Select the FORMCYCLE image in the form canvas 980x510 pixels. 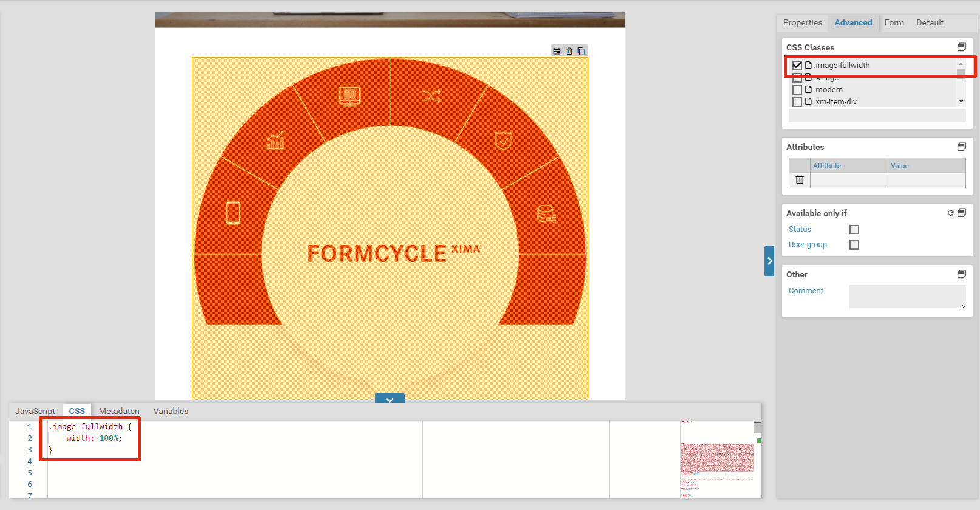point(390,228)
